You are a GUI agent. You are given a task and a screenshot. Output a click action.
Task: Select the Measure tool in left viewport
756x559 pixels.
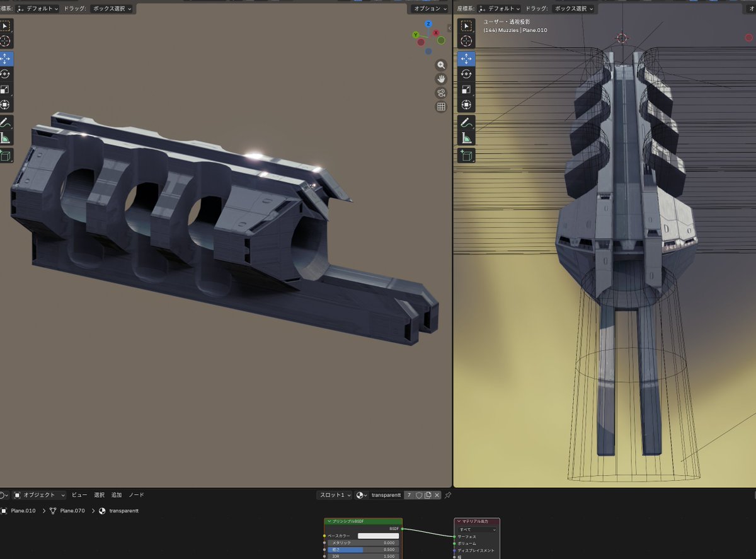tap(5, 137)
